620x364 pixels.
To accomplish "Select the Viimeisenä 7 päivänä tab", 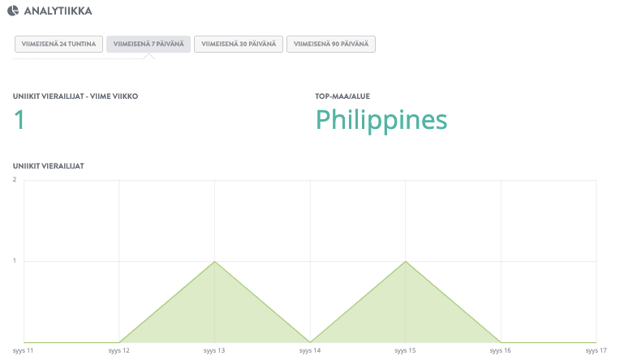I will (x=149, y=44).
